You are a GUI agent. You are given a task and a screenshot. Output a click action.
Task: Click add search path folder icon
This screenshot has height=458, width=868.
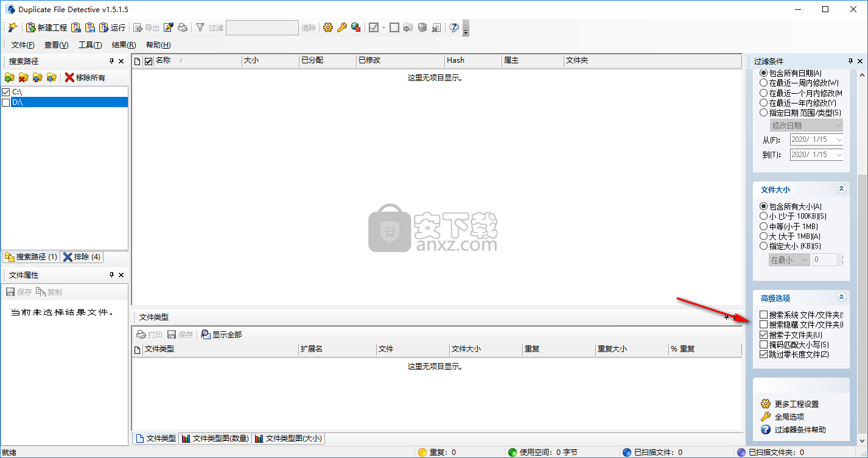coord(9,77)
